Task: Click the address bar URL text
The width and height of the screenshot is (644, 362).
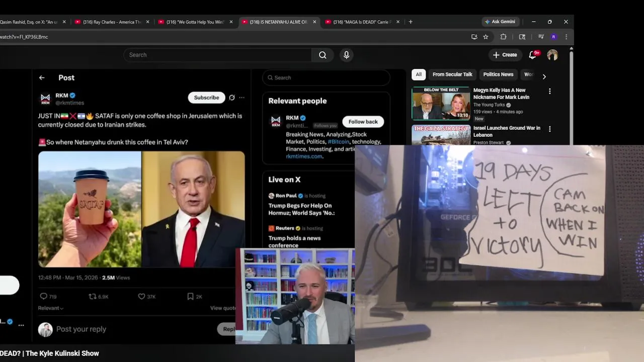Action: (24, 37)
